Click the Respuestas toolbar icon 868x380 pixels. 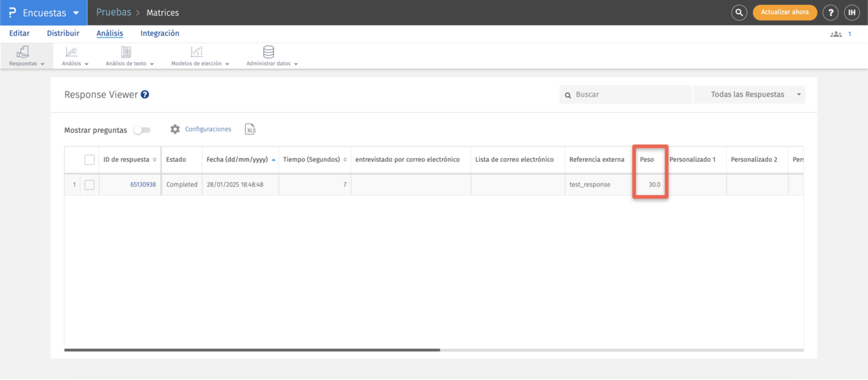pyautogui.click(x=23, y=52)
